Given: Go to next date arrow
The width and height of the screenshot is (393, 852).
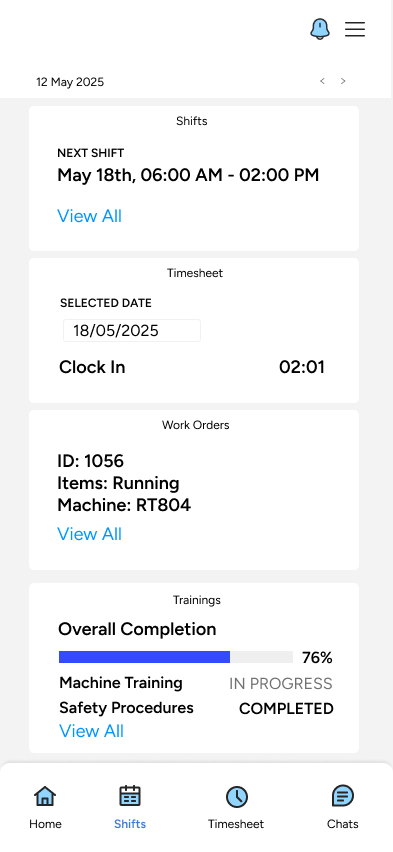Looking at the screenshot, I should (343, 81).
